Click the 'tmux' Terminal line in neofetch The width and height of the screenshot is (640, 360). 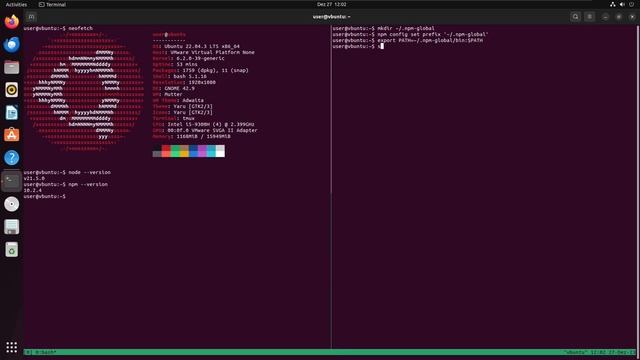coord(173,118)
